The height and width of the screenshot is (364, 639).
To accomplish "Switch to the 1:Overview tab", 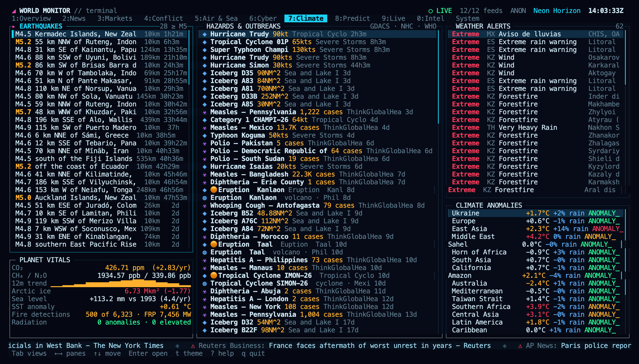I will tap(31, 18).
